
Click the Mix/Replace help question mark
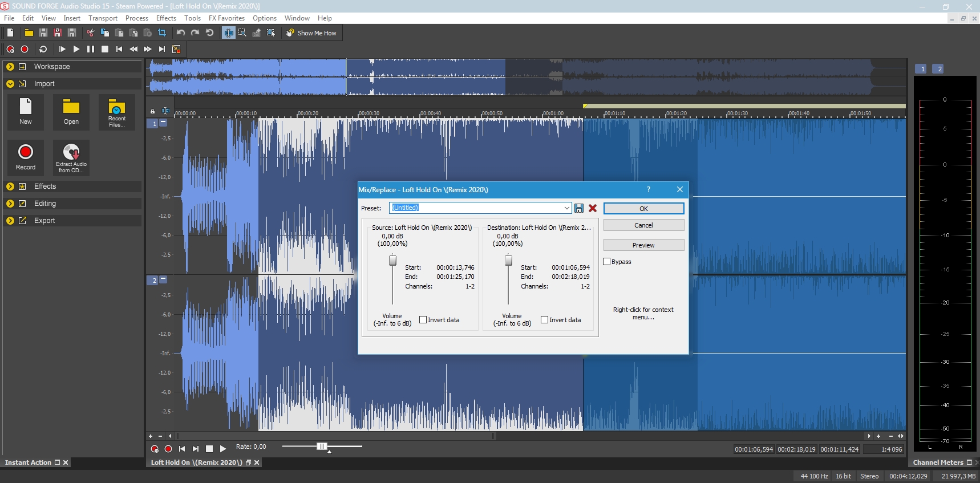pos(649,189)
